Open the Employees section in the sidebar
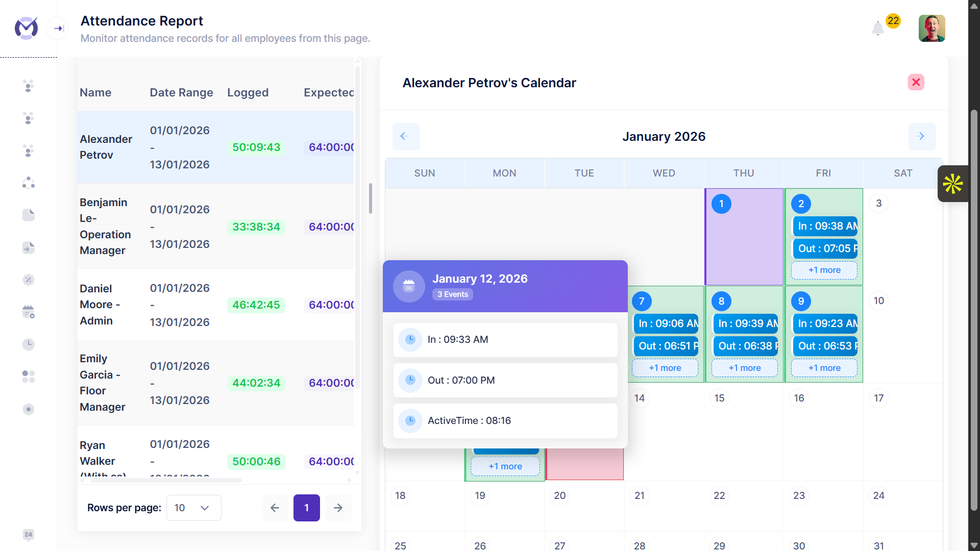Viewport: 980px width, 551px height. 28,86
